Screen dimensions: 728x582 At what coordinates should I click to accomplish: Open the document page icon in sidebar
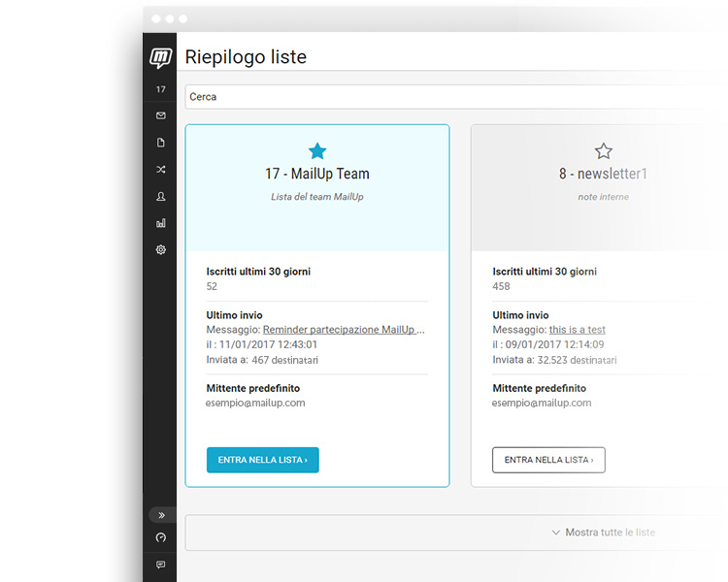point(161,143)
